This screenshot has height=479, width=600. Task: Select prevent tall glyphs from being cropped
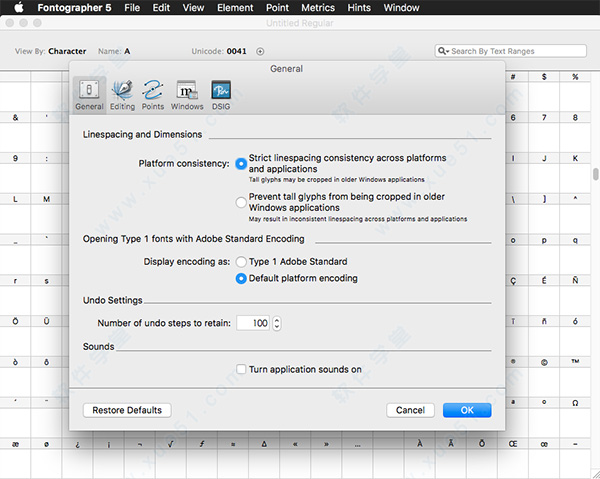(x=241, y=202)
